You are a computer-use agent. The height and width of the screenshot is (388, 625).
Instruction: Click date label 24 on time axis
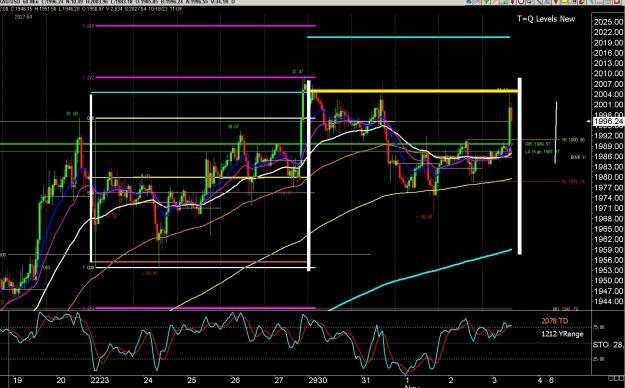(148, 380)
